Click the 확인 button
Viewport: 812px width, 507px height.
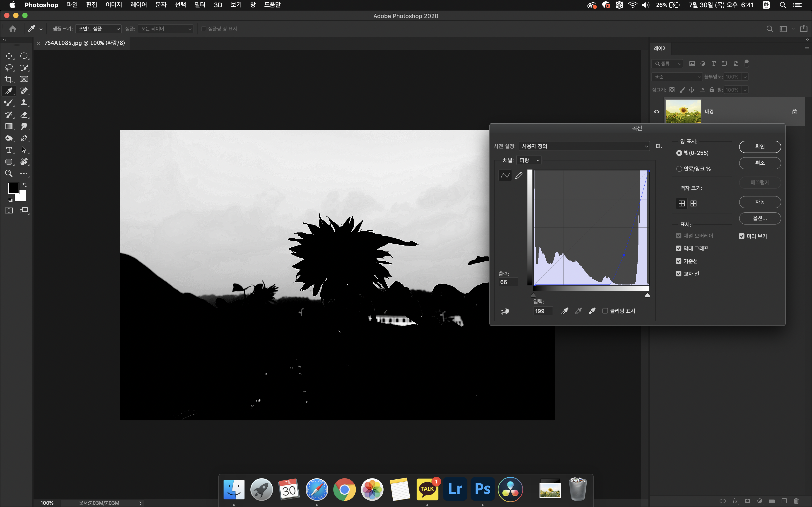(x=760, y=146)
